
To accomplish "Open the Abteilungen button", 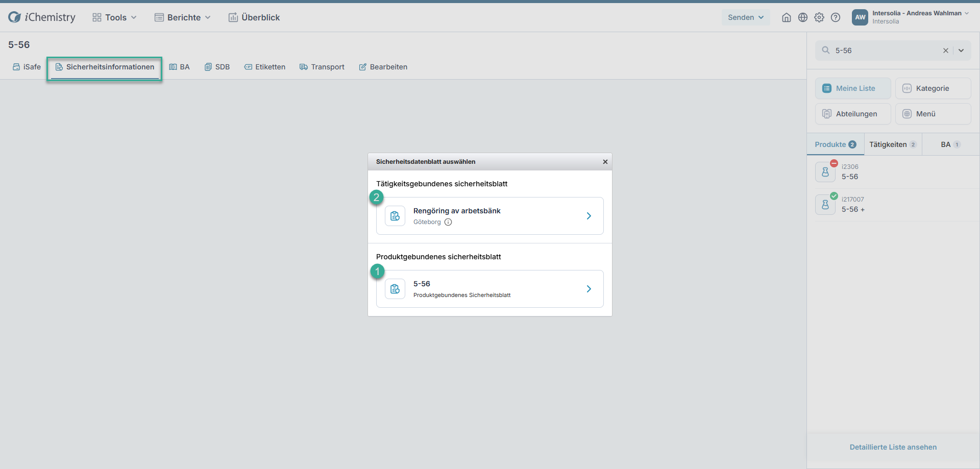I will point(853,114).
